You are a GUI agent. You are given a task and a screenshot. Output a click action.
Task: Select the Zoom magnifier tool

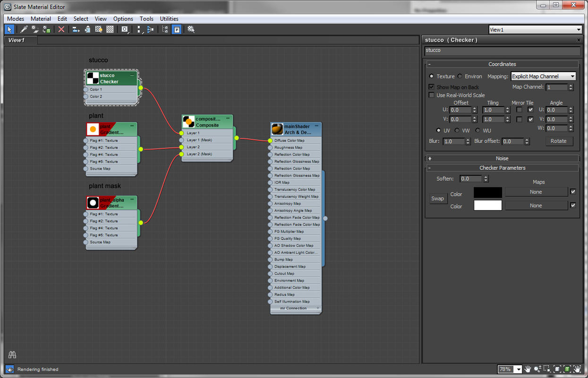pyautogui.click(x=538, y=369)
